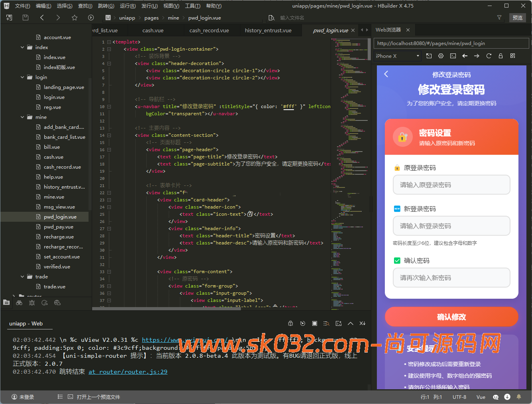532x404 pixels.
Task: Switch to the cash_record.vue editor tab
Action: tap(209, 30)
